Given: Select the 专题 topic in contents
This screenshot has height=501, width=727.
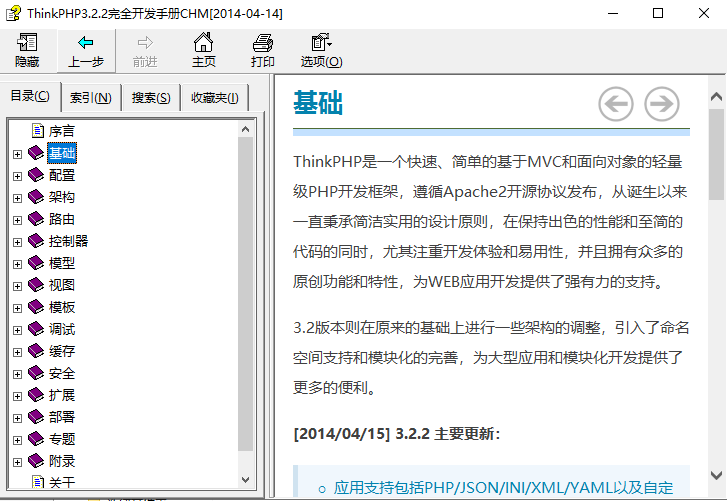Looking at the screenshot, I should coord(61,439).
